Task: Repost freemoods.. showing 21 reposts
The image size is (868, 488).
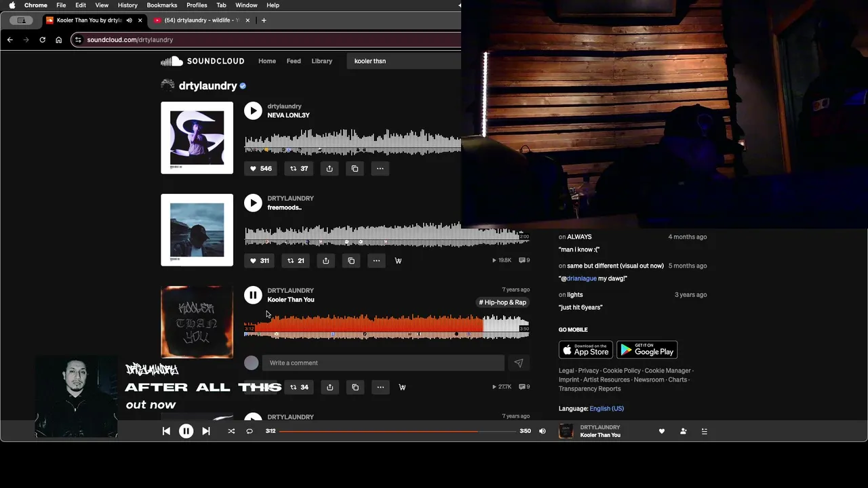Action: [x=296, y=261]
